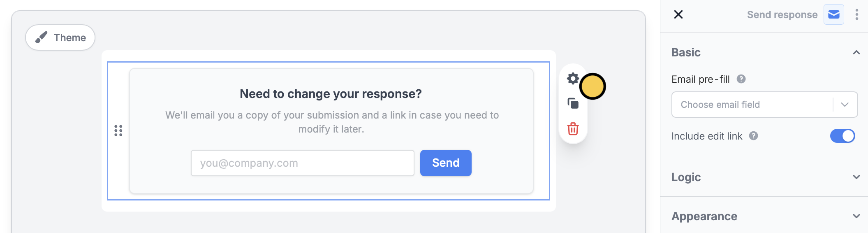The image size is (868, 233).
Task: Delete block using red trash icon
Action: click(573, 129)
